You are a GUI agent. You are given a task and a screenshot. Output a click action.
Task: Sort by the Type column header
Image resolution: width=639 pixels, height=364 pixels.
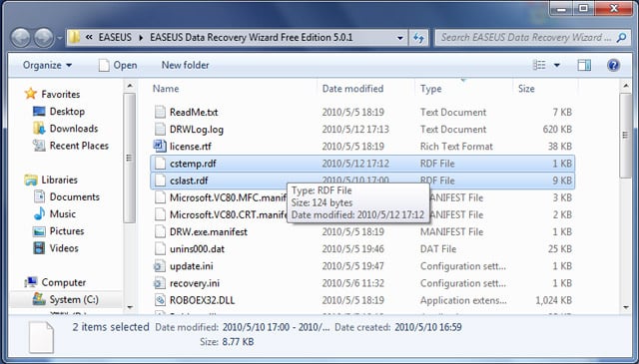[430, 89]
